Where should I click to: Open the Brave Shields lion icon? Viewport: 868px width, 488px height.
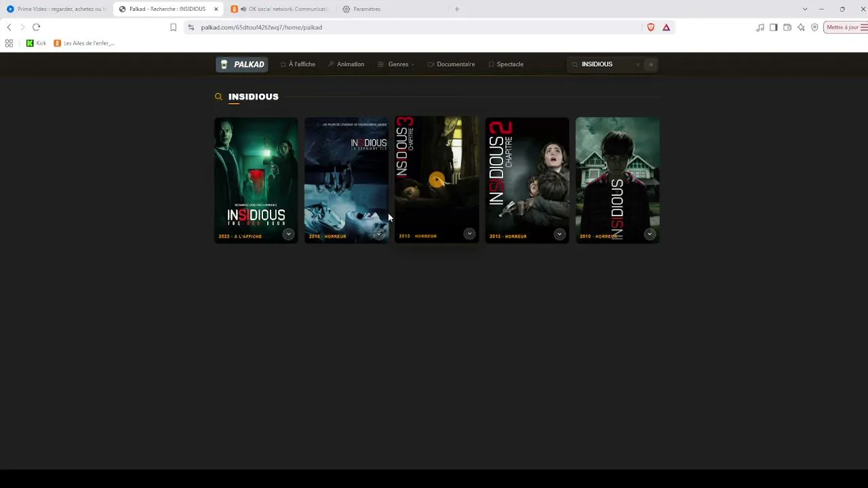[x=651, y=27]
